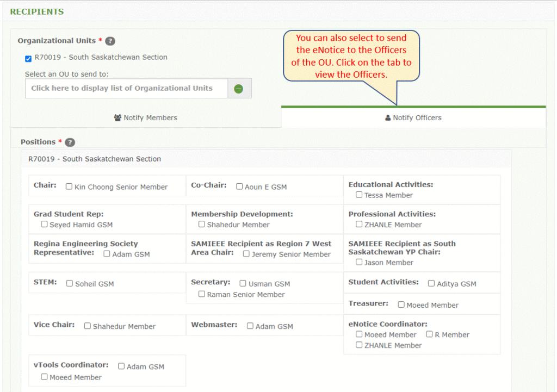Check Raman Senior Member under Secretary
The width and height of the screenshot is (557, 392).
coord(201,294)
